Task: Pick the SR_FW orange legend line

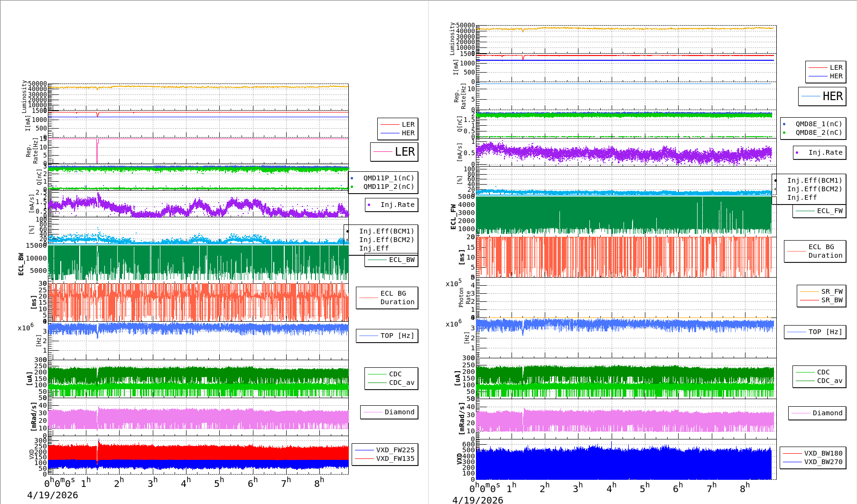Action: click(809, 291)
